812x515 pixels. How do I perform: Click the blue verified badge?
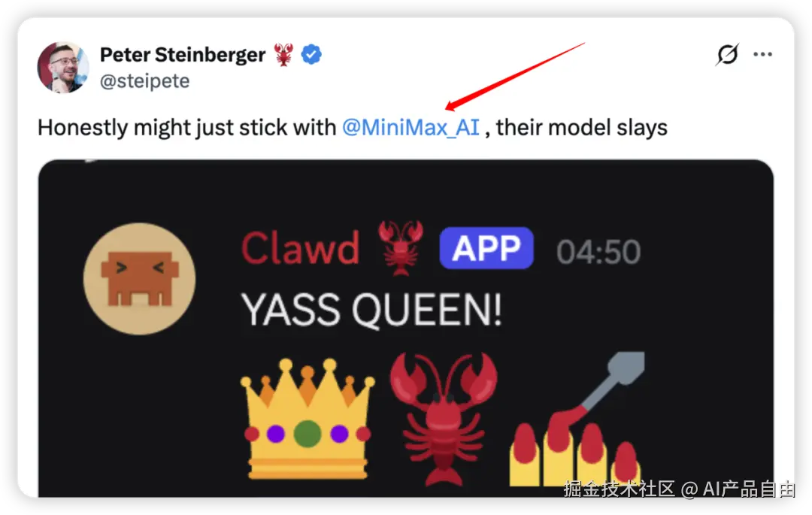pos(311,54)
